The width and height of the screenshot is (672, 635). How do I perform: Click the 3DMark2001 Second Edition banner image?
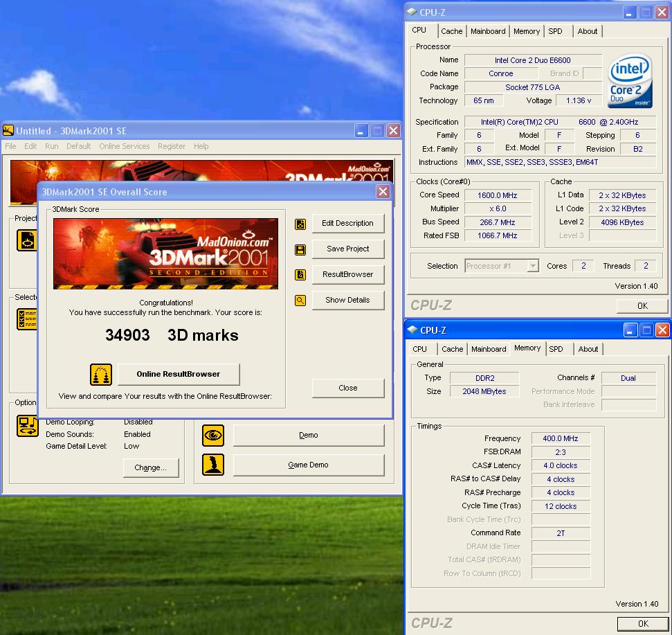pos(165,253)
